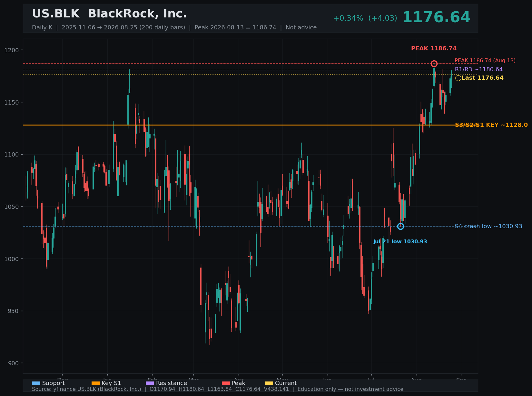Click the "+0.34% (+4.03)" change value
This screenshot has height=396, width=532.
pos(365,18)
